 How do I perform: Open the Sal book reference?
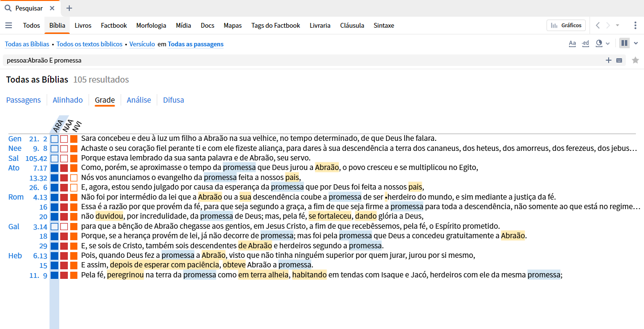click(13, 158)
